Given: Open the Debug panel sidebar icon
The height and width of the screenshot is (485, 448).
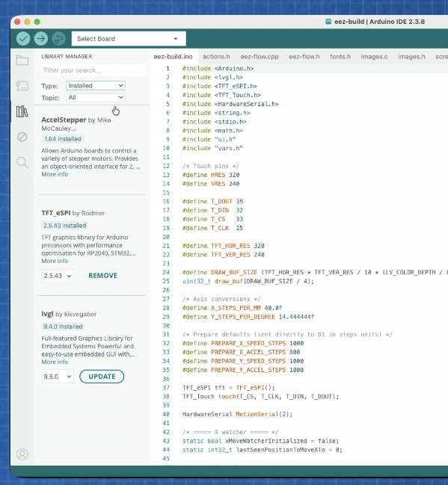Looking at the screenshot, I should [x=22, y=137].
